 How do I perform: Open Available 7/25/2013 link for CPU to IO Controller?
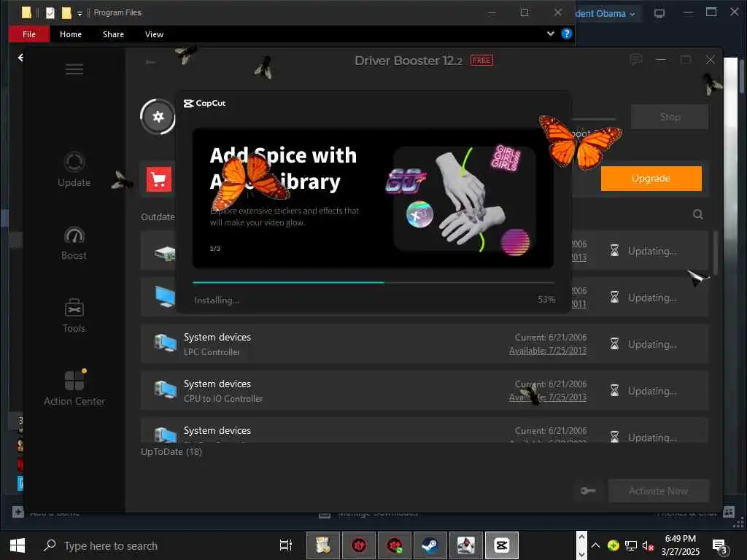coord(547,397)
